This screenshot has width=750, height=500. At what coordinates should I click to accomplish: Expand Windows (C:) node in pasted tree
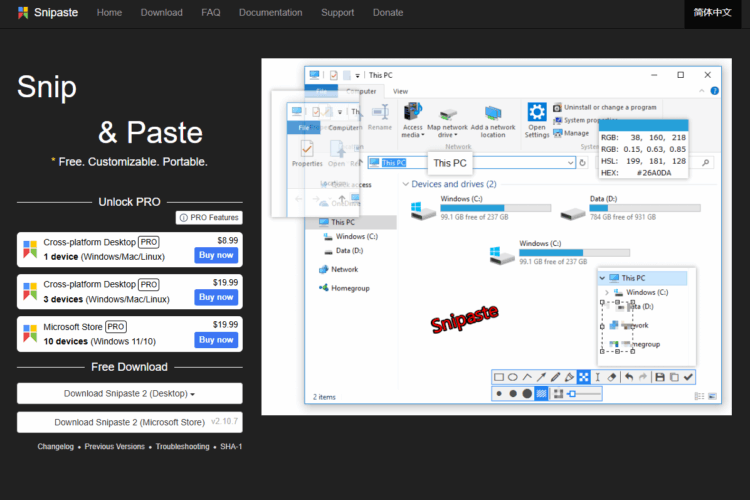607,292
